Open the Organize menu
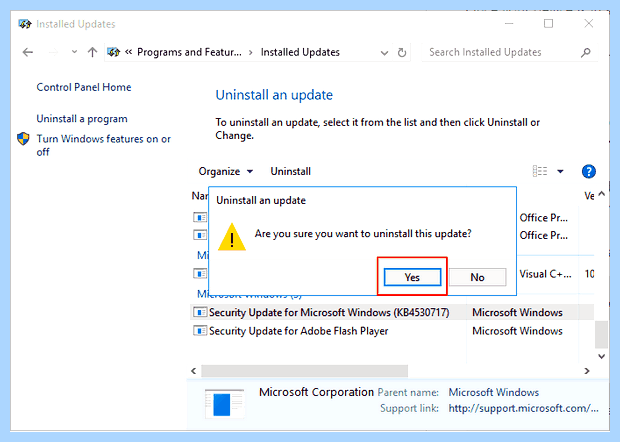The image size is (620, 442). [226, 171]
